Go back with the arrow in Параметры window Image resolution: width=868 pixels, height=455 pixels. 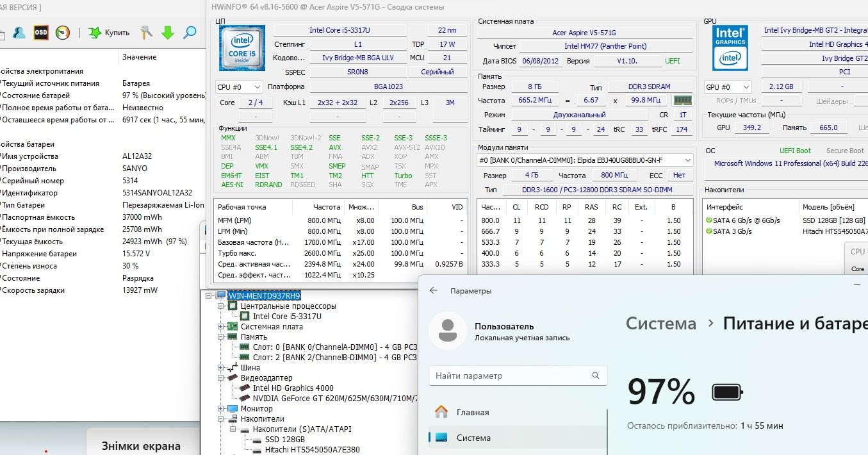click(434, 290)
